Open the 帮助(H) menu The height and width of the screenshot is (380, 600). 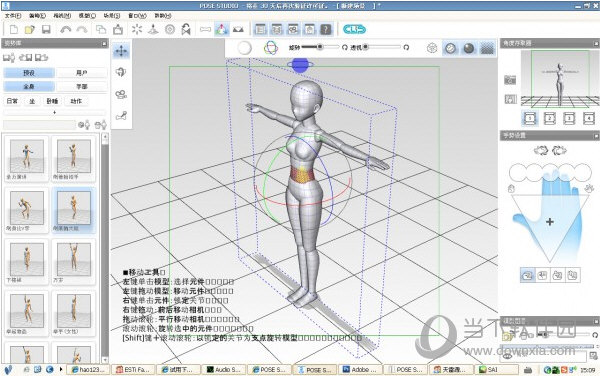(163, 16)
